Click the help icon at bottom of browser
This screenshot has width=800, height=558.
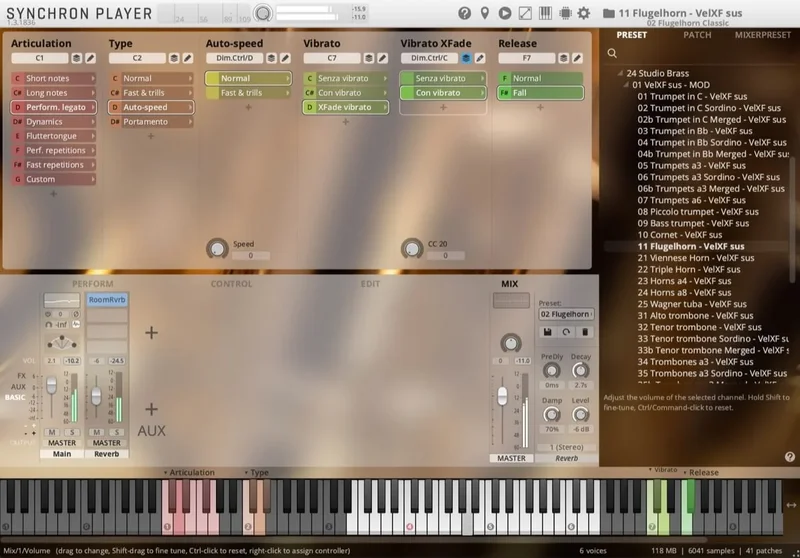click(x=789, y=457)
